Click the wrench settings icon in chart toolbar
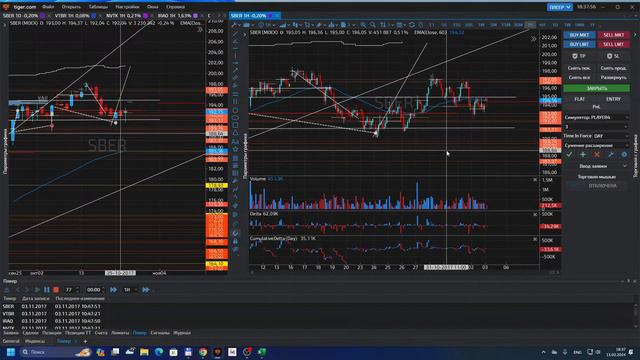The height and width of the screenshot is (360, 640). 234,25
